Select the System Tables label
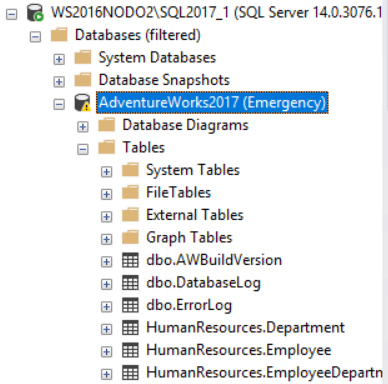This screenshot has height=384, width=388. pos(193,170)
